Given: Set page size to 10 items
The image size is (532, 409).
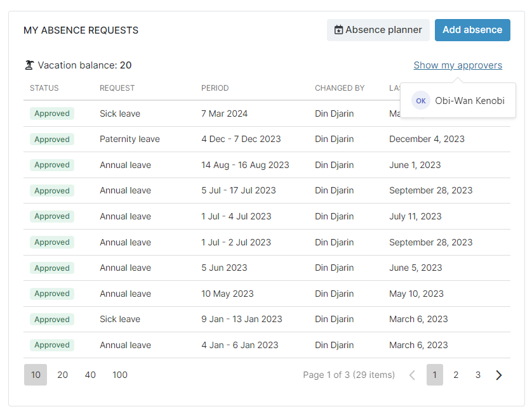Looking at the screenshot, I should 36,375.
